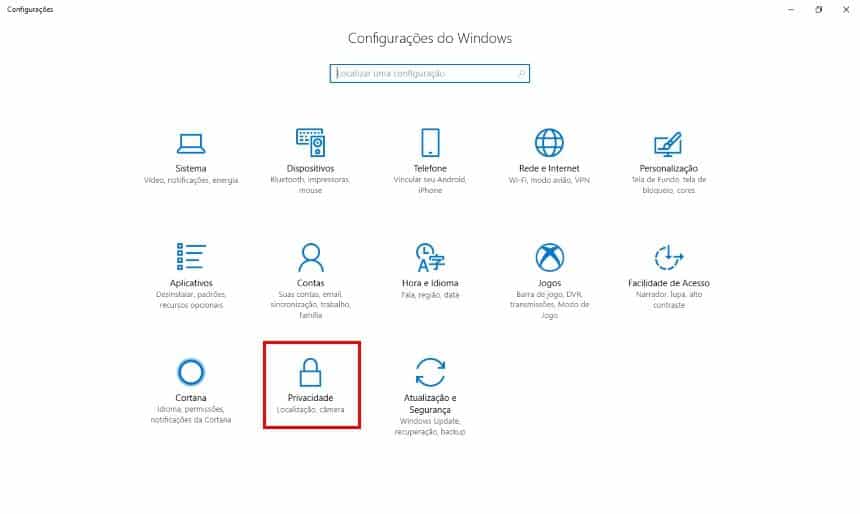860x514 pixels.
Task: Click the Rede e Internet label
Action: (549, 168)
